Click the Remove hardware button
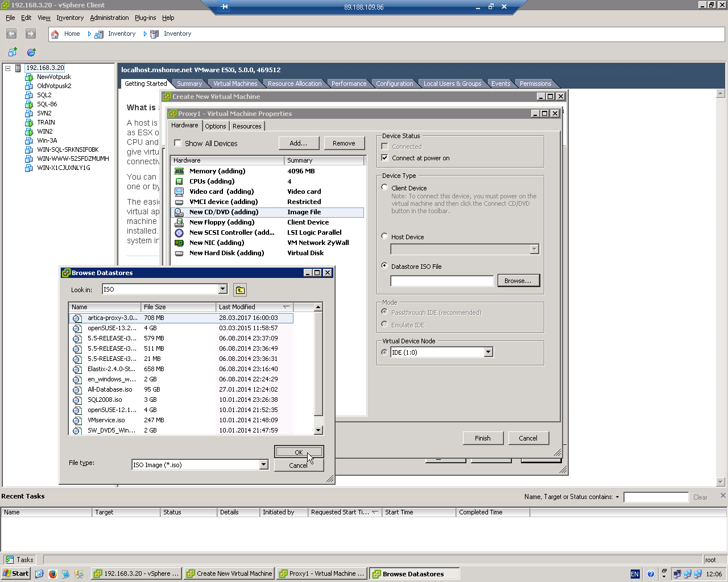 pos(344,143)
